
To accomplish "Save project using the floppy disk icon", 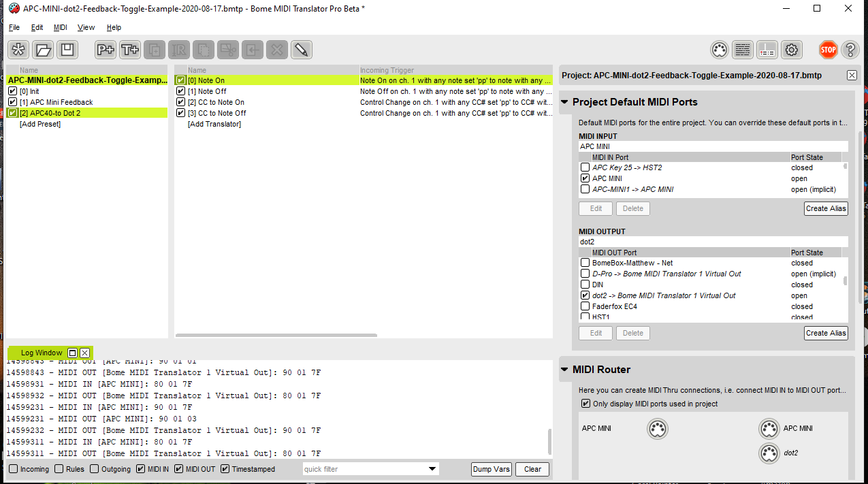I will [67, 50].
